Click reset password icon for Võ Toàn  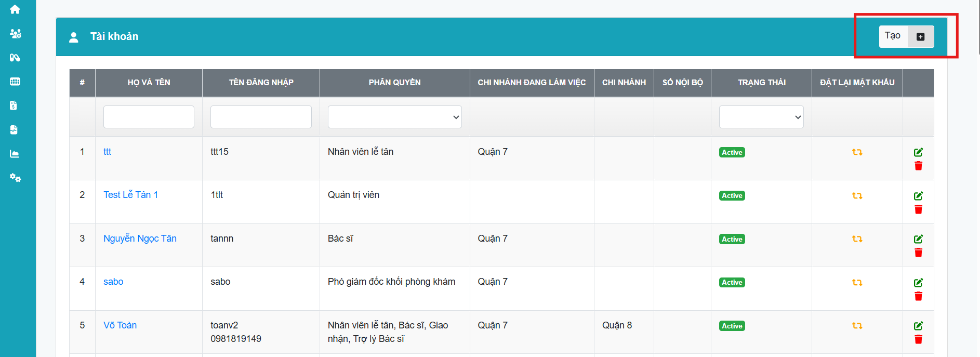click(x=857, y=326)
